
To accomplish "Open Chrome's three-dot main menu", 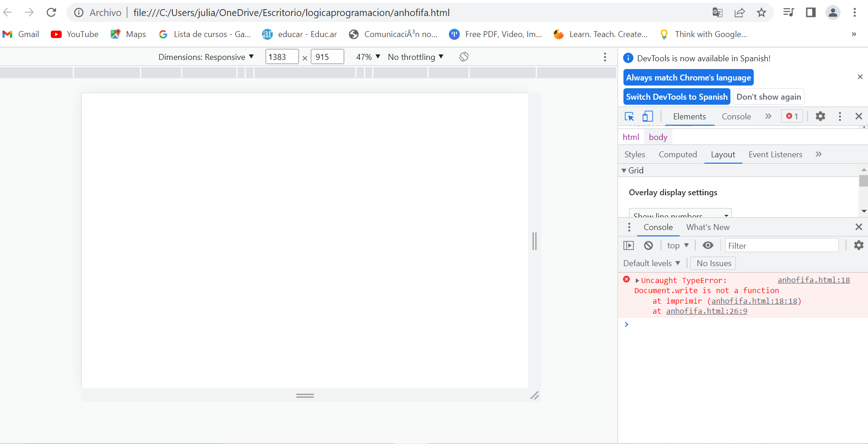I will coord(855,12).
